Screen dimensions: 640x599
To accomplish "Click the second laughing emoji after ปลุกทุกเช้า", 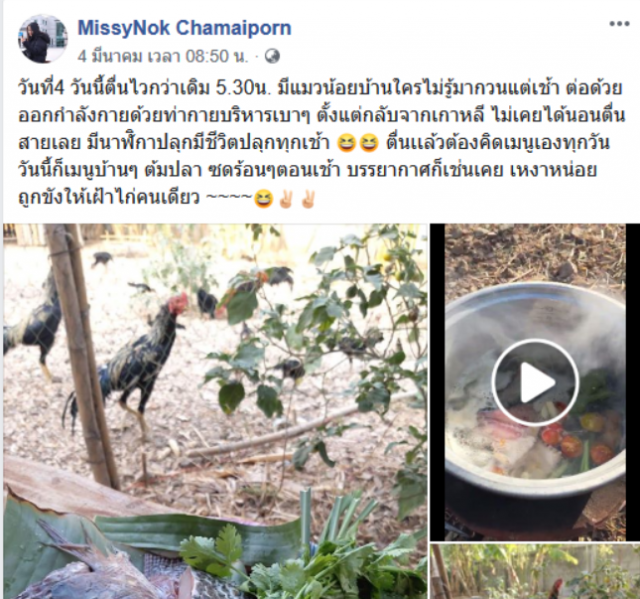I will coord(369,144).
